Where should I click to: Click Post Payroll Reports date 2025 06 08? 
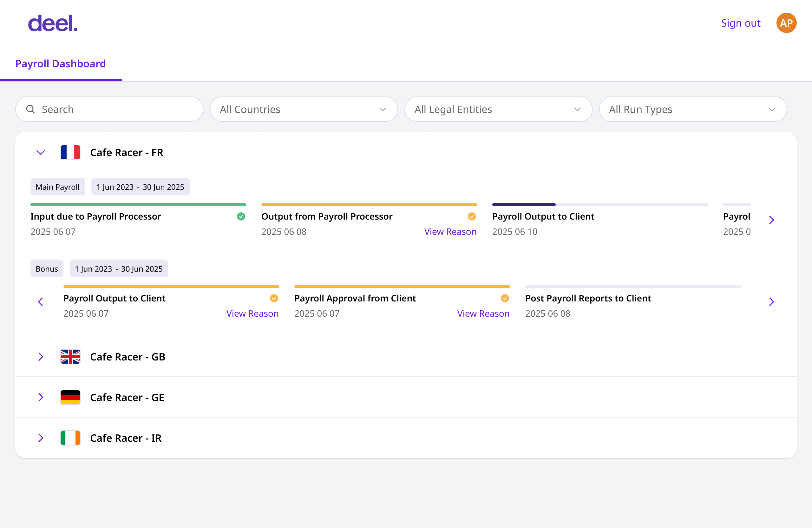click(548, 314)
